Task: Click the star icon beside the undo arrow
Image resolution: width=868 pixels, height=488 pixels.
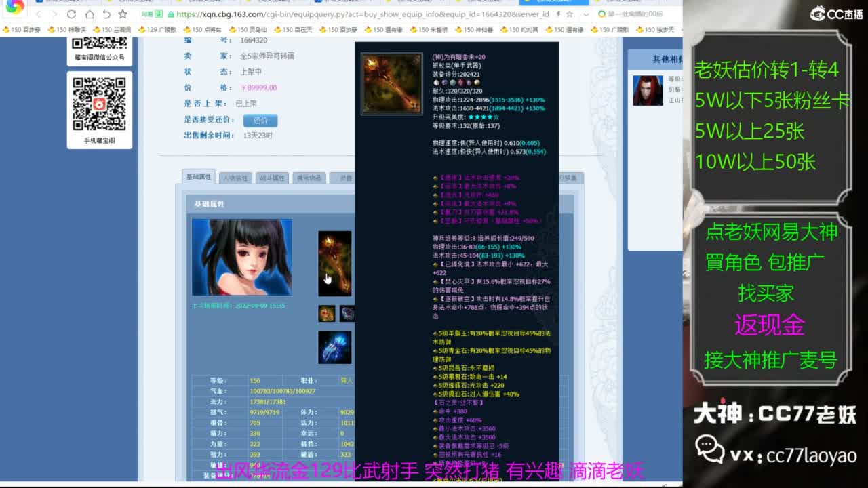Action: point(123,14)
